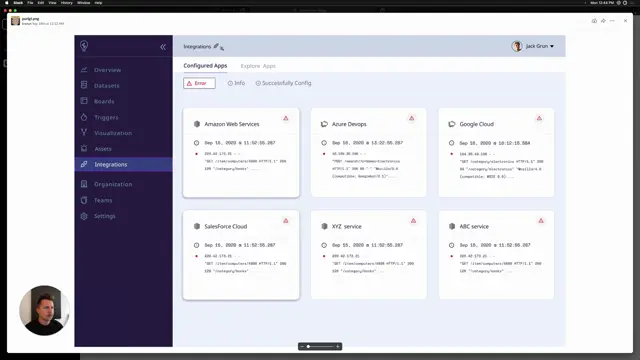Select the Error filter button

[199, 83]
